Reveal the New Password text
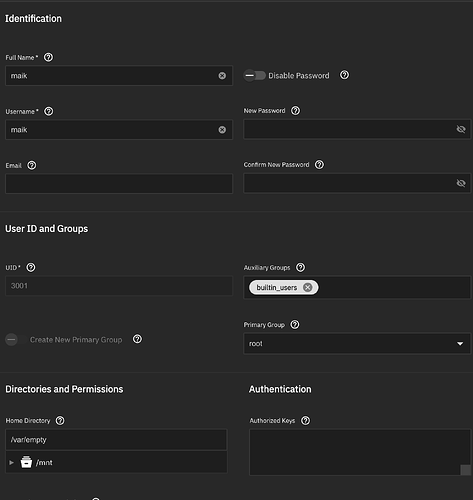The image size is (473, 500). 461,129
